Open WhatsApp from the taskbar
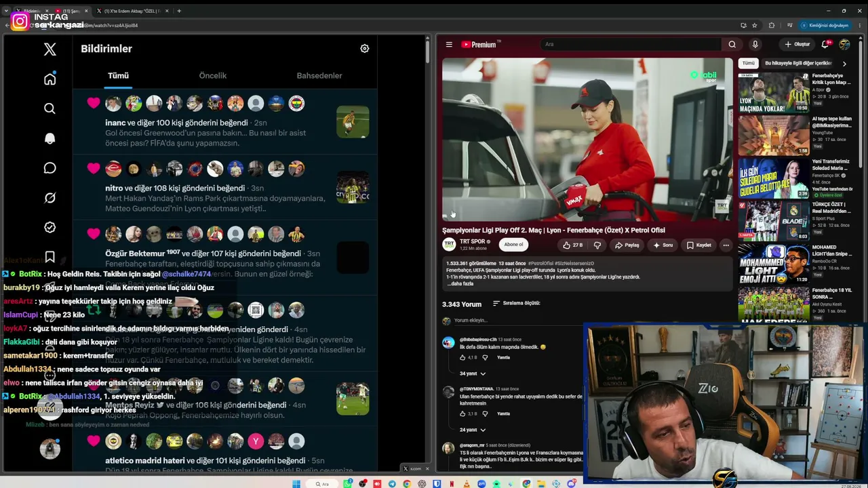This screenshot has height=488, width=868. [x=348, y=484]
